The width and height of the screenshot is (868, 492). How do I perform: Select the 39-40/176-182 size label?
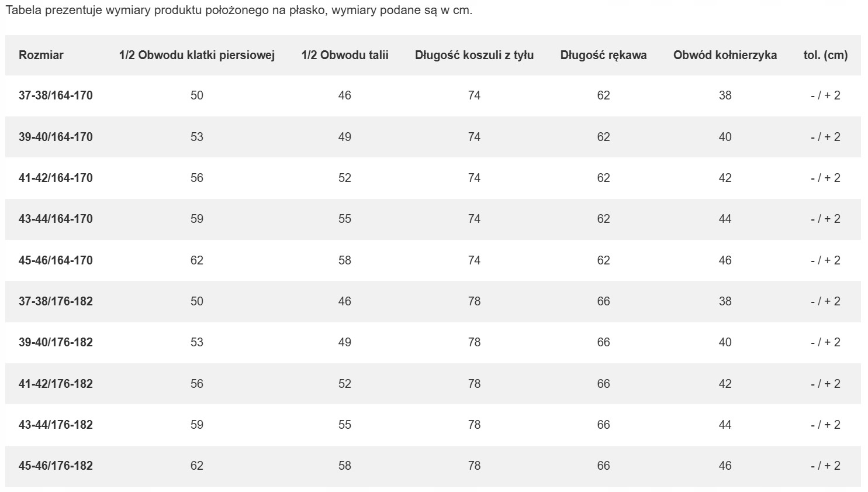[56, 342]
